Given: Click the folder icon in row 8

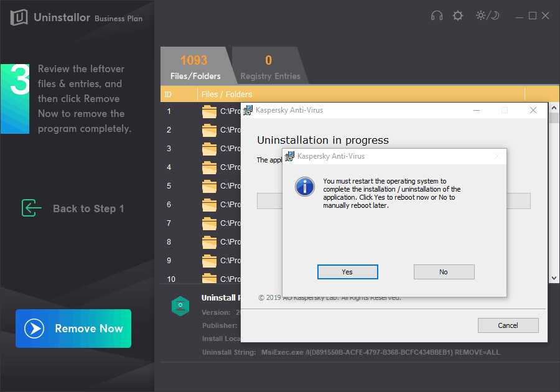Looking at the screenshot, I should click(x=209, y=242).
